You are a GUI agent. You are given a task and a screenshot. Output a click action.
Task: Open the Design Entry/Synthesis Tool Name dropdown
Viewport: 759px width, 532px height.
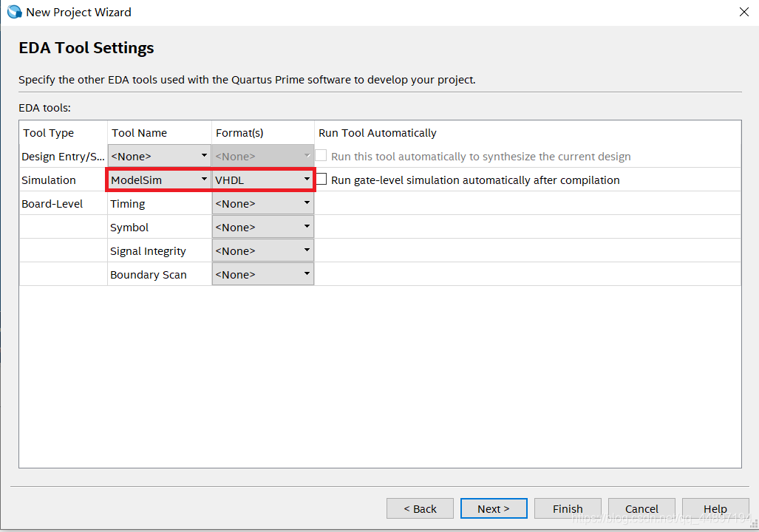(159, 156)
